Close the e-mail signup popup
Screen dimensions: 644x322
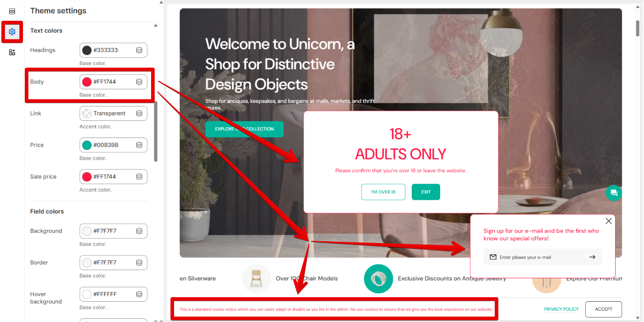(x=609, y=221)
